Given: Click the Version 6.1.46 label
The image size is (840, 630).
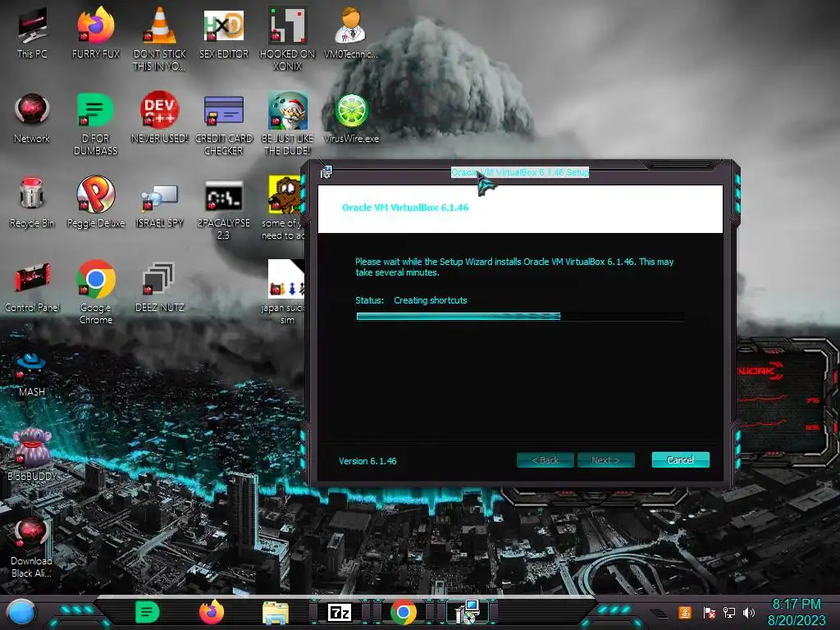Looking at the screenshot, I should tap(367, 461).
